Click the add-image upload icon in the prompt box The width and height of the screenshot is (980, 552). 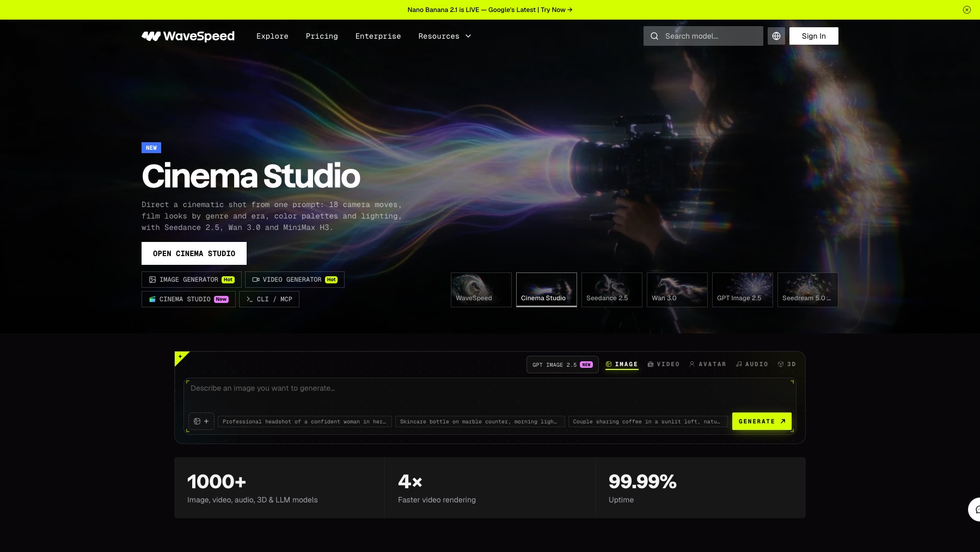coord(201,421)
